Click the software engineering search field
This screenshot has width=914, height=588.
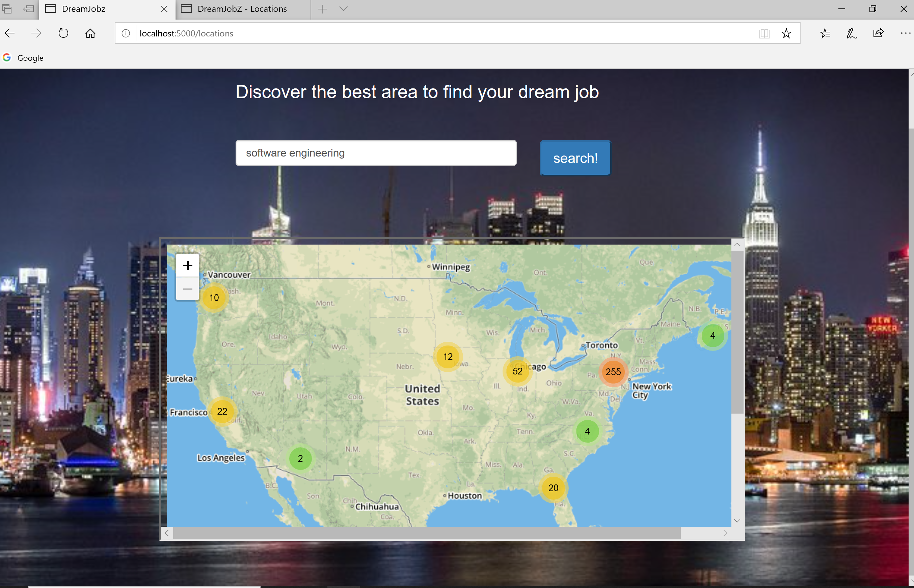pos(376,153)
